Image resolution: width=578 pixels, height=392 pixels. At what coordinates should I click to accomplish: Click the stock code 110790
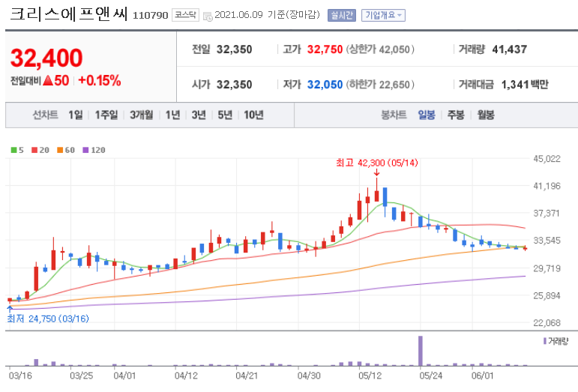150,16
